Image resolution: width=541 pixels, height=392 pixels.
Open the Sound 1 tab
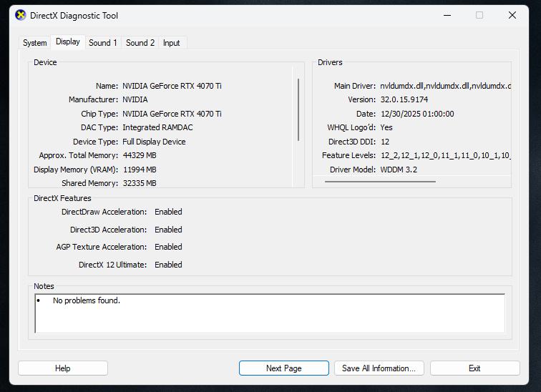click(x=103, y=43)
